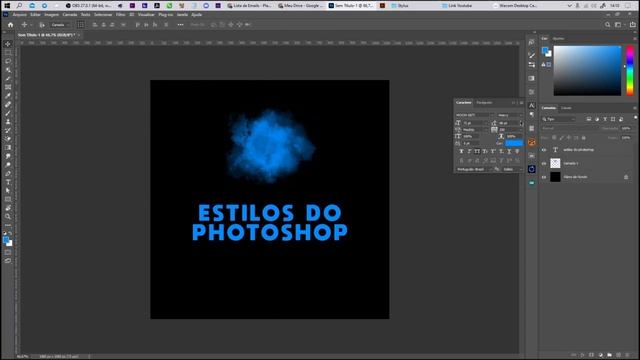Open the workspace switcher button at top right
The height and width of the screenshot is (360, 640).
click(x=619, y=25)
